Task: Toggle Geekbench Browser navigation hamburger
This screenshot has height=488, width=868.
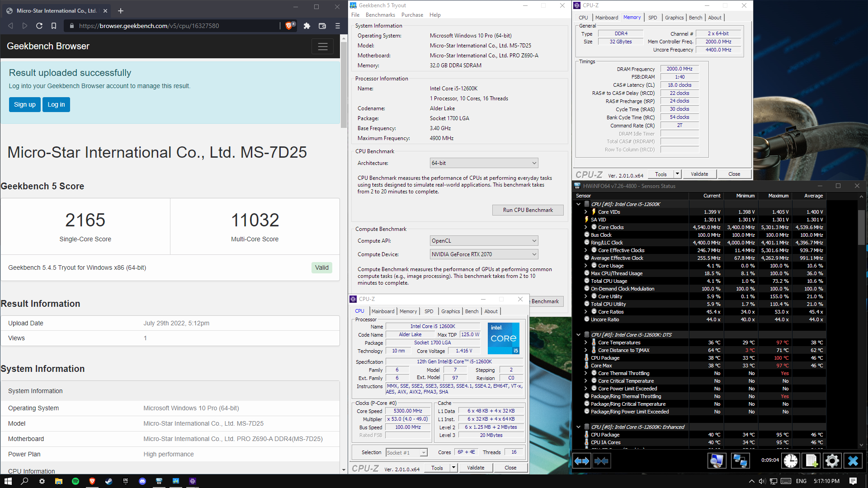Action: coord(323,47)
